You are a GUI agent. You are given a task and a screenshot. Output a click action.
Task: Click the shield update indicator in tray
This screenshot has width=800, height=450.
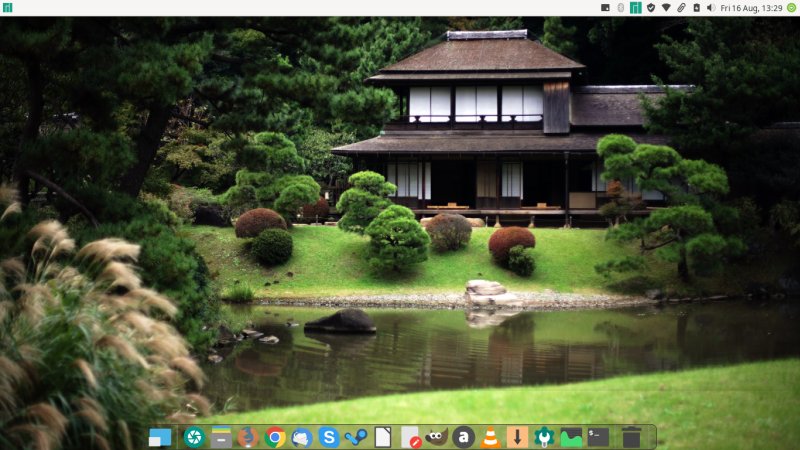point(651,7)
